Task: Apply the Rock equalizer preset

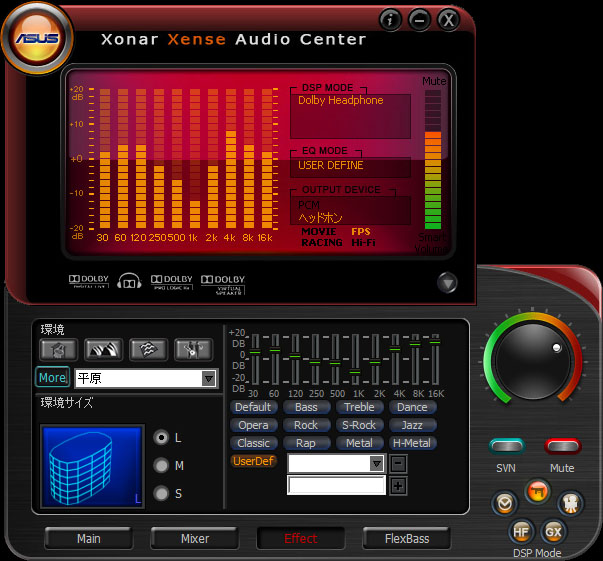Action: pos(306,425)
